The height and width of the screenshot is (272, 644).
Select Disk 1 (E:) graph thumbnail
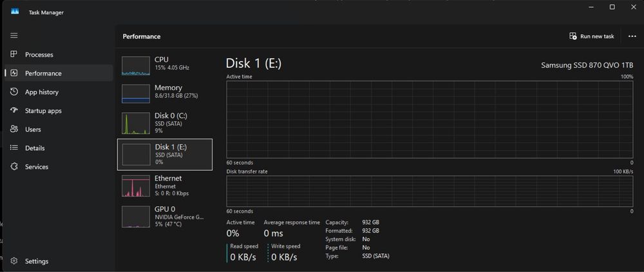coord(136,155)
